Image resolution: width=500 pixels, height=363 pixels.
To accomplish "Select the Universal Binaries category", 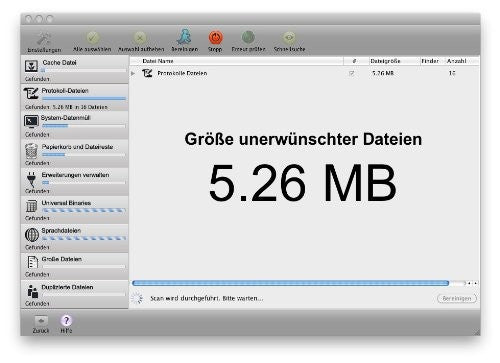I will tap(75, 210).
